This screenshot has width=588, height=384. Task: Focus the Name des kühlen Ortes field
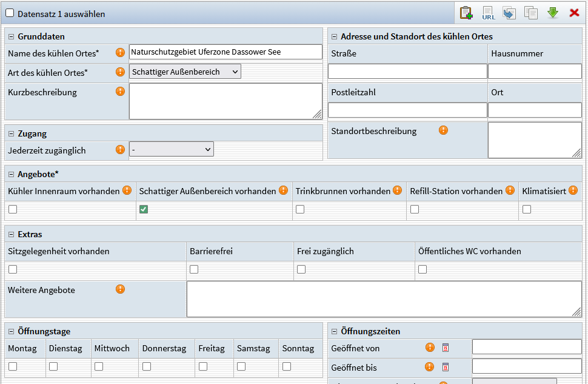point(226,52)
